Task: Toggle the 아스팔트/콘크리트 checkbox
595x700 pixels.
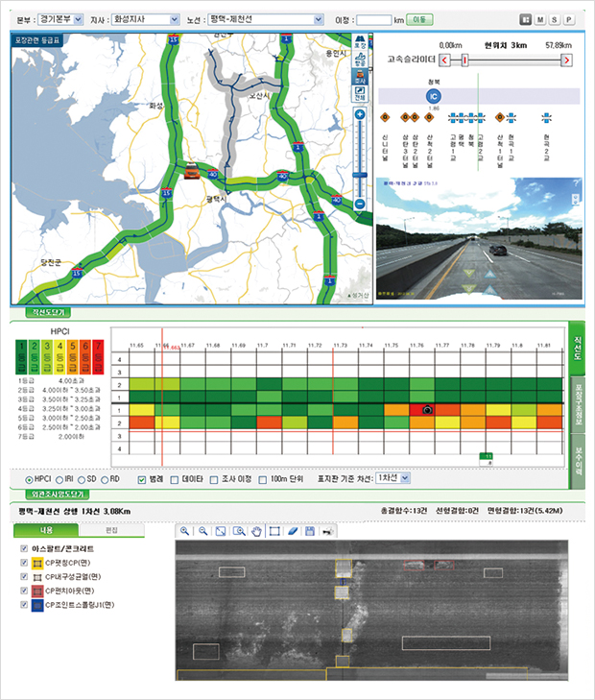Action: click(x=24, y=548)
